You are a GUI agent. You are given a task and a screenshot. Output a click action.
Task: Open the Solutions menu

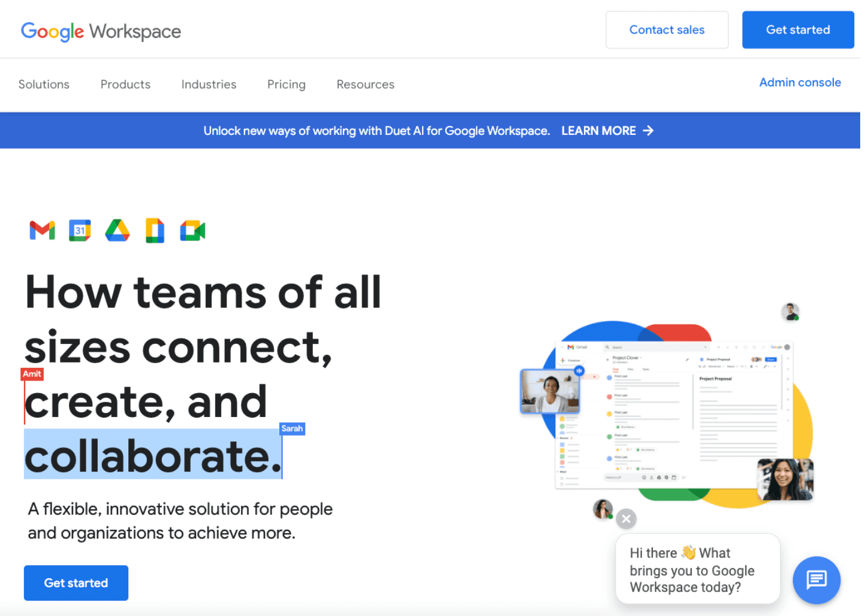[x=44, y=84]
